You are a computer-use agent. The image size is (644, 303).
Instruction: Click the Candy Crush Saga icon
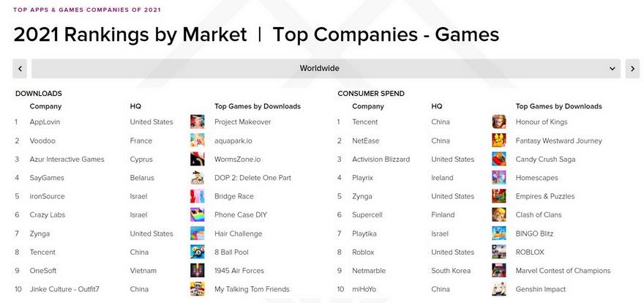pos(499,159)
